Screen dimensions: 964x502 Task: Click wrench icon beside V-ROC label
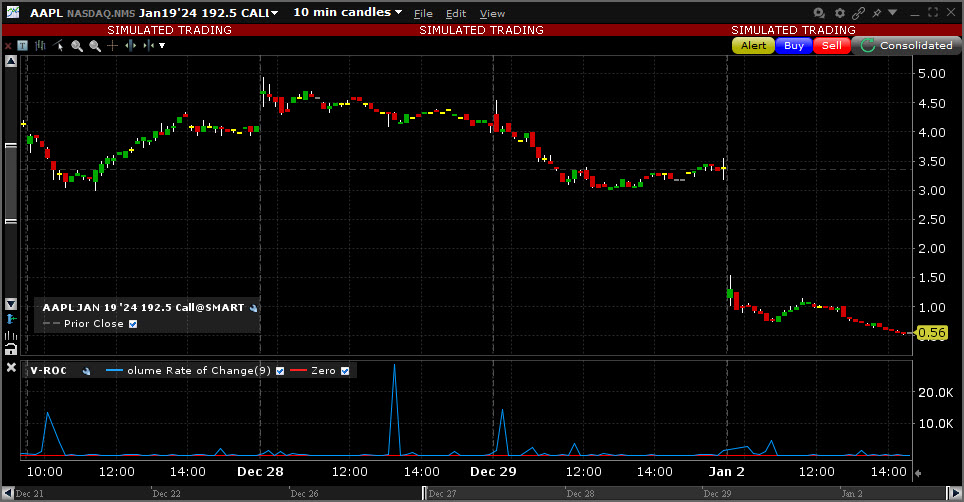[86, 371]
